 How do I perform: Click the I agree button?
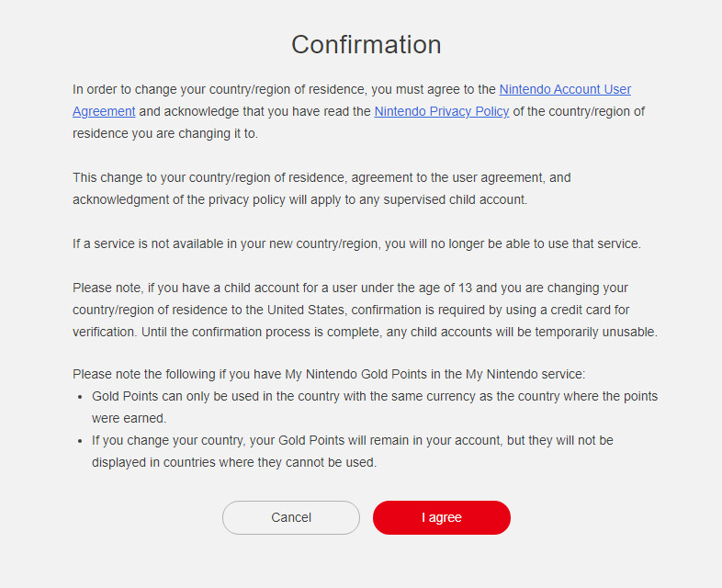pyautogui.click(x=441, y=517)
